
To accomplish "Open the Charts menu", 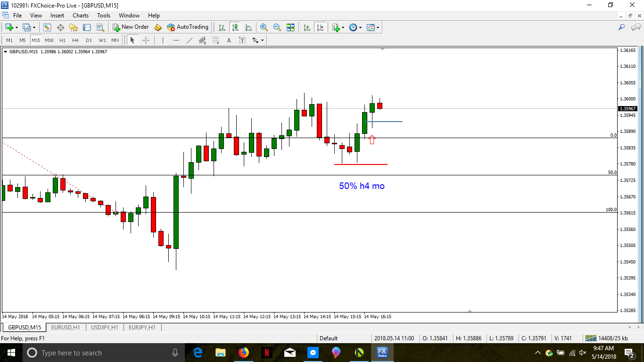I will pyautogui.click(x=81, y=16).
